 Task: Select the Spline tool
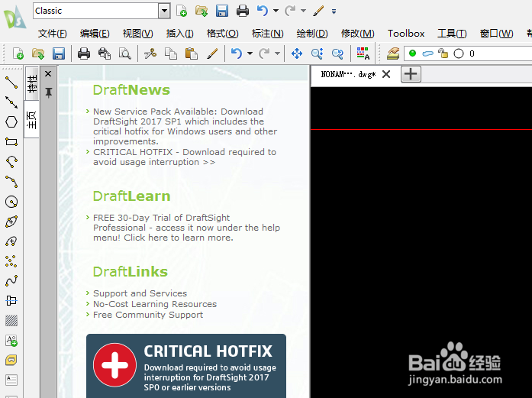[11, 281]
